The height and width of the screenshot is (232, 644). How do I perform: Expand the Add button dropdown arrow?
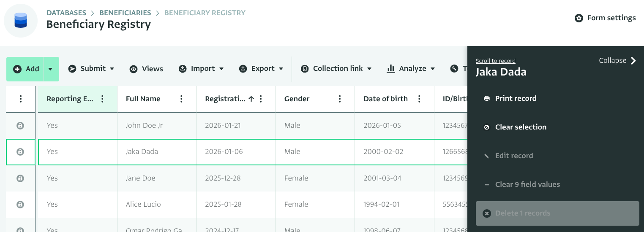tap(50, 69)
